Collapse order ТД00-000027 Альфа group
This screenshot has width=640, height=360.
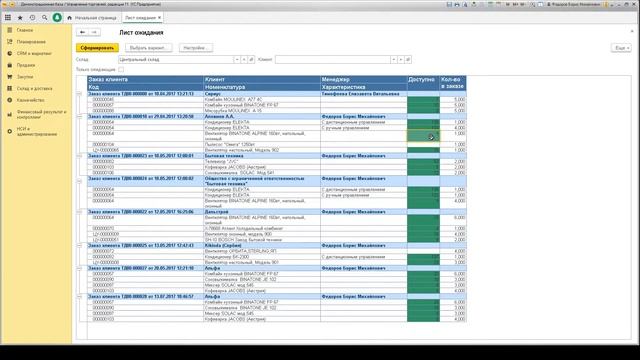[80, 269]
